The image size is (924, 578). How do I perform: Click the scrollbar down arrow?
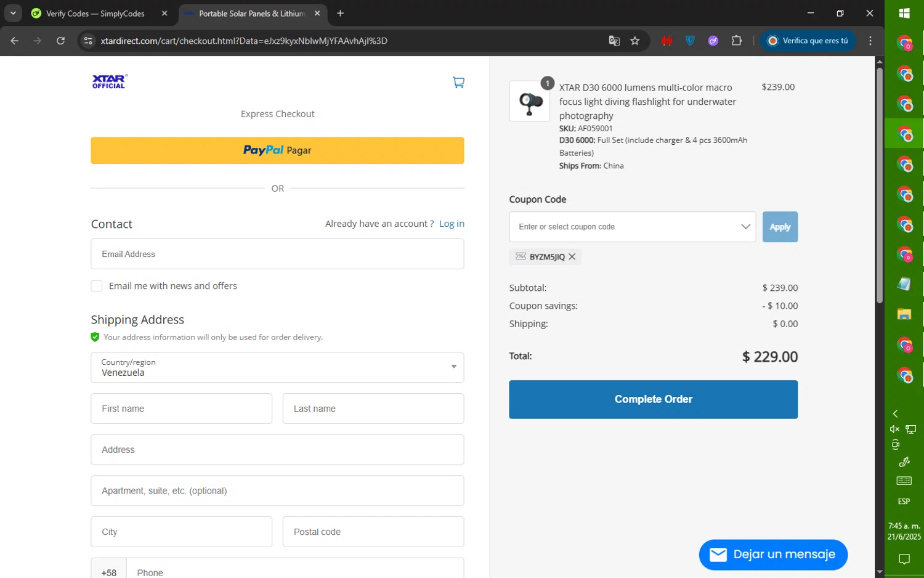click(880, 572)
